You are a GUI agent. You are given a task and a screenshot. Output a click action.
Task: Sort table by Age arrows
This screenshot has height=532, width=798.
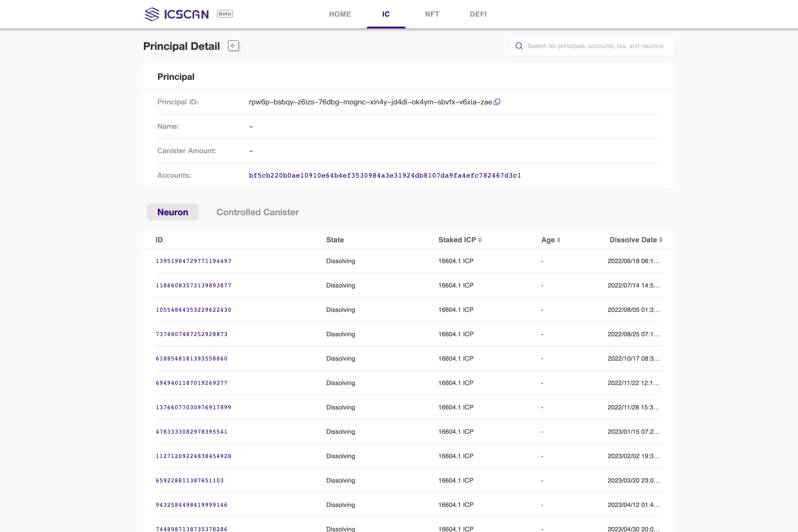[558, 240]
